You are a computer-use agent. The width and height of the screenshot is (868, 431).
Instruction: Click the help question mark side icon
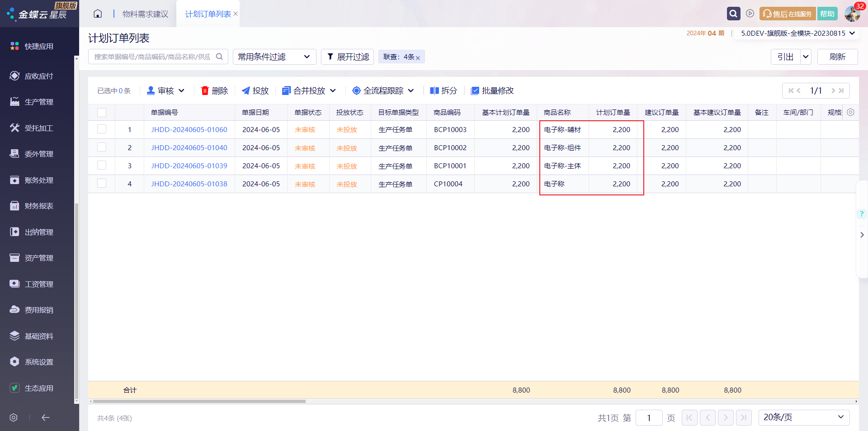862,213
